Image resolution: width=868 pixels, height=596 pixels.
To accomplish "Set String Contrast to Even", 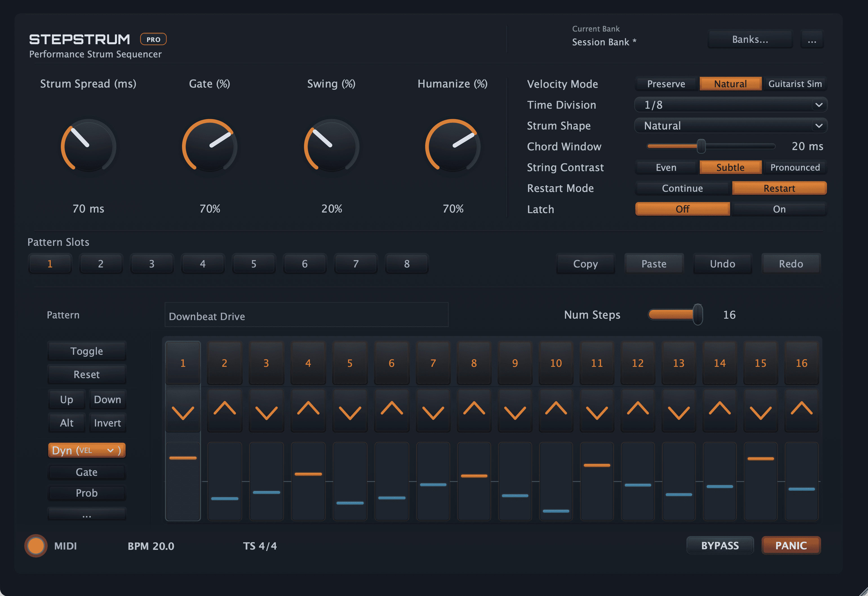I will [666, 167].
